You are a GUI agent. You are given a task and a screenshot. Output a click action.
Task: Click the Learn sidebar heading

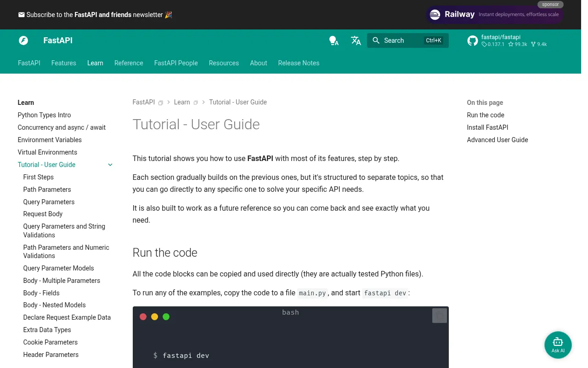point(26,103)
